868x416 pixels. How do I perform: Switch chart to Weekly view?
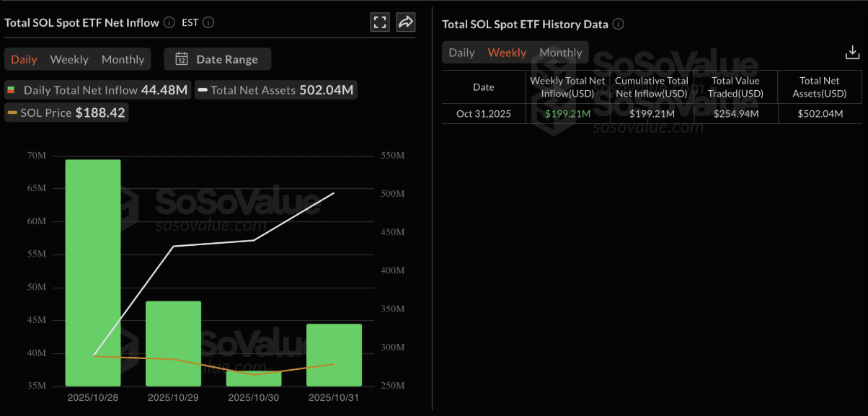click(69, 59)
